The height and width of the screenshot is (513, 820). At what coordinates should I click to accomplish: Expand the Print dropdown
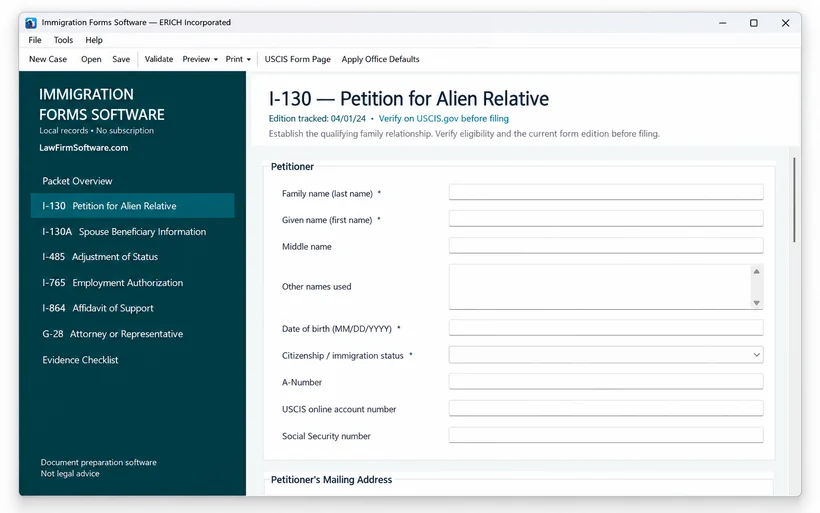tap(238, 59)
